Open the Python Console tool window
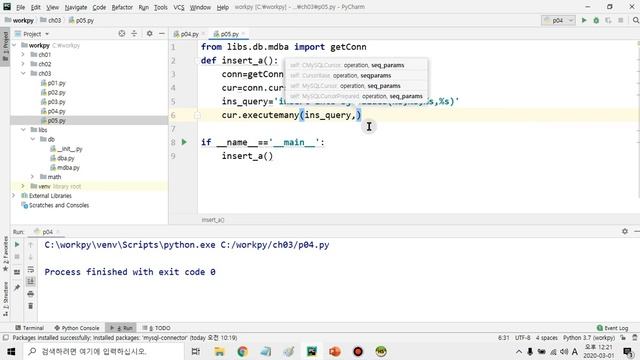Screen dimensions: 640x360 coord(77,328)
